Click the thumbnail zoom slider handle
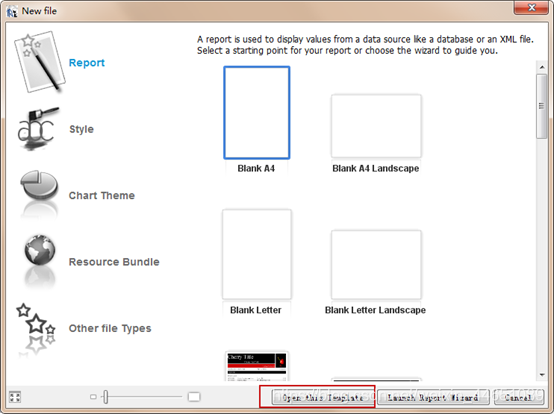554x414 pixels. pyautogui.click(x=105, y=397)
